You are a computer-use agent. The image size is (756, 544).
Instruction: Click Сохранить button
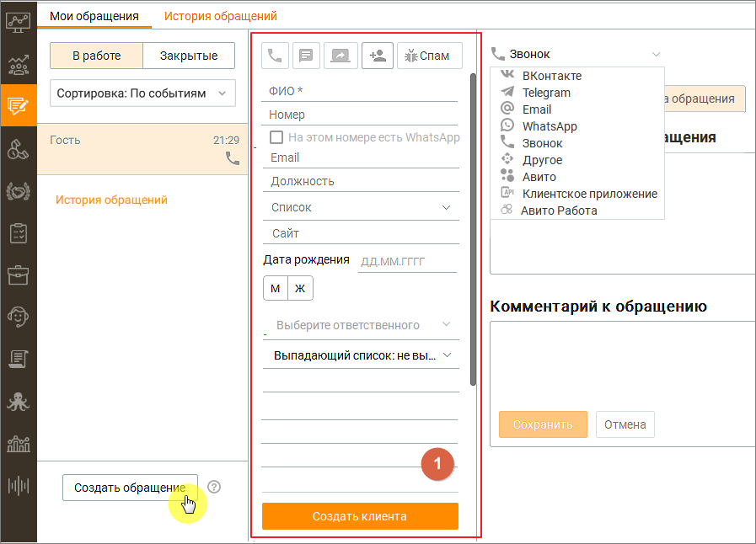(x=543, y=424)
